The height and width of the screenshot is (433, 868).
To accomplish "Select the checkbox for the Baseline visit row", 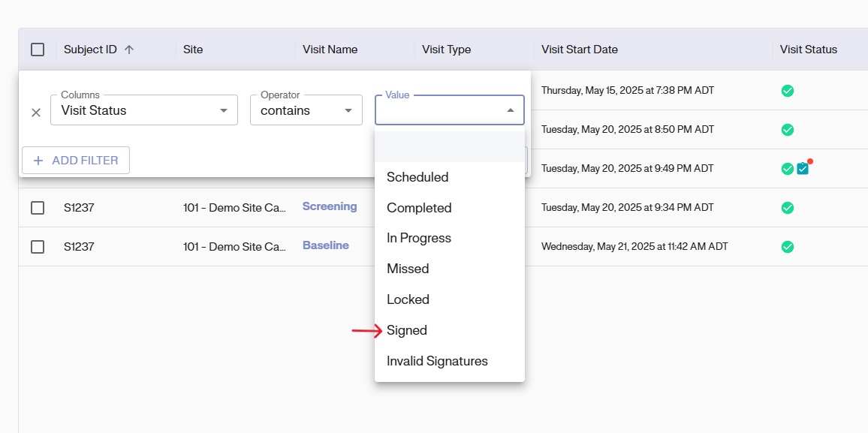I will pyautogui.click(x=38, y=247).
